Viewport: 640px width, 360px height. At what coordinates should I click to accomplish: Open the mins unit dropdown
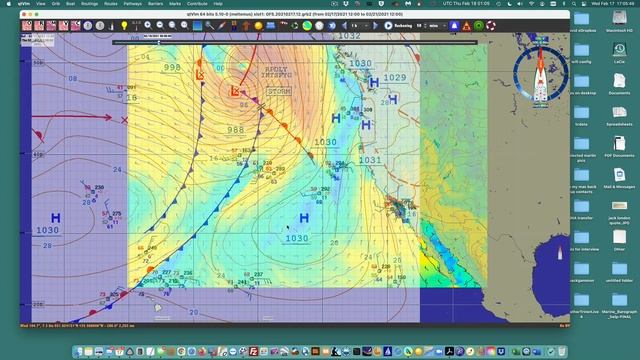click(x=437, y=26)
